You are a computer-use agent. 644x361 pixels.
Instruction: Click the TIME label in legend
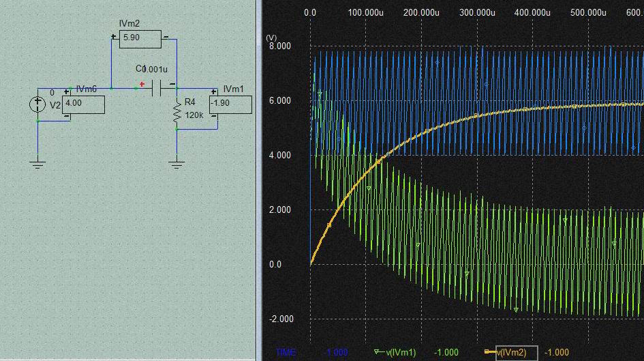pyautogui.click(x=286, y=352)
